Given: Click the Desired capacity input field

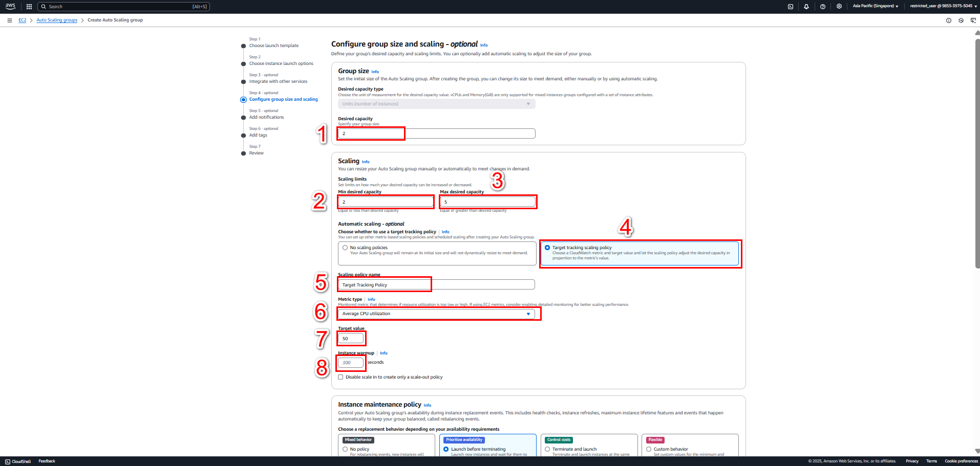Looking at the screenshot, I should [x=436, y=134].
